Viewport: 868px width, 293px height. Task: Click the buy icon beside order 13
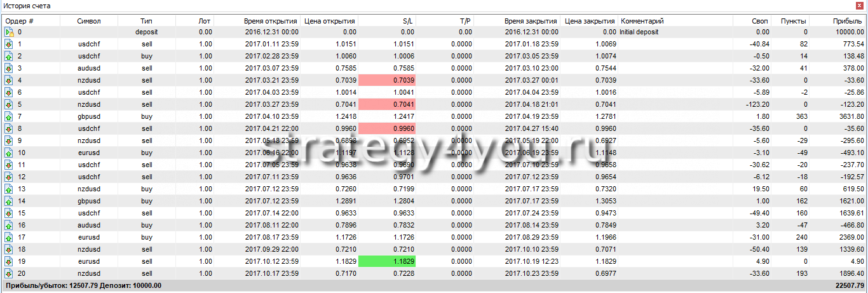tap(10, 189)
